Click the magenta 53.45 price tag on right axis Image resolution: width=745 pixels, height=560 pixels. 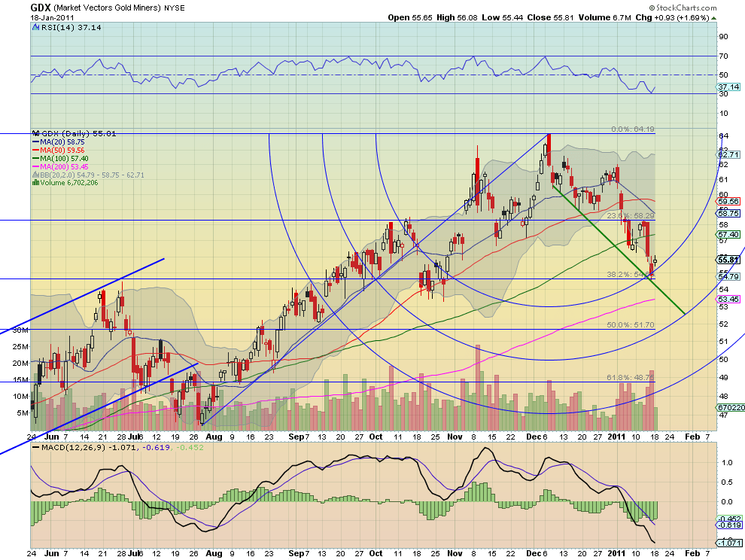pos(728,299)
